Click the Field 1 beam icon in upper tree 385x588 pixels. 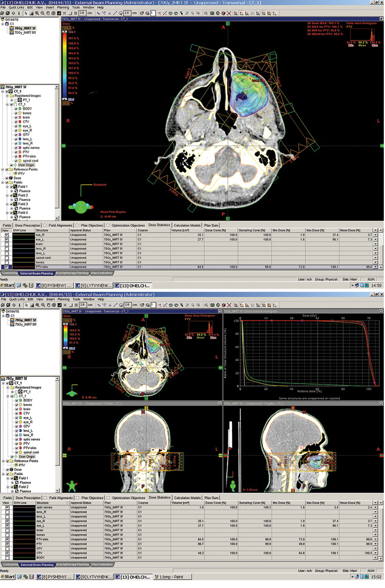[15, 187]
